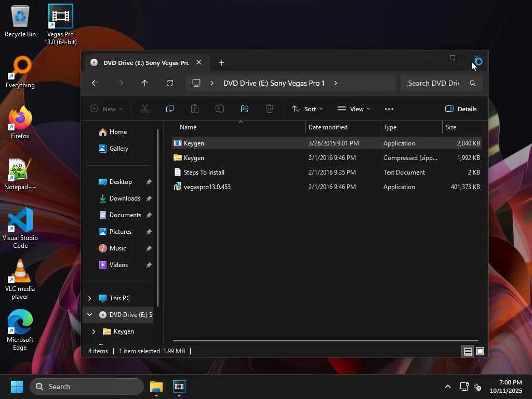Go to Desktop in navigation pane

tap(121, 182)
